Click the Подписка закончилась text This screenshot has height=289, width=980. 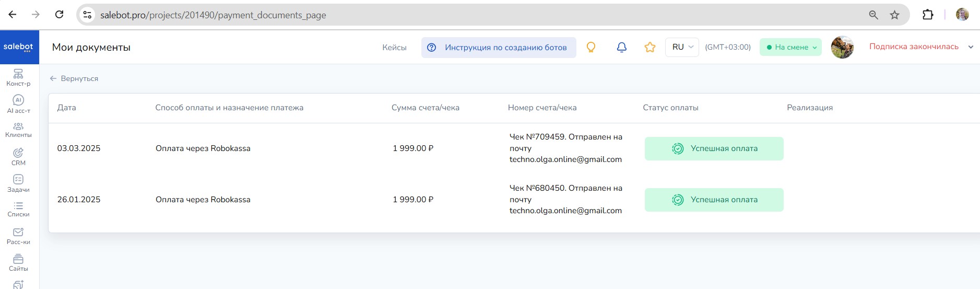(914, 47)
